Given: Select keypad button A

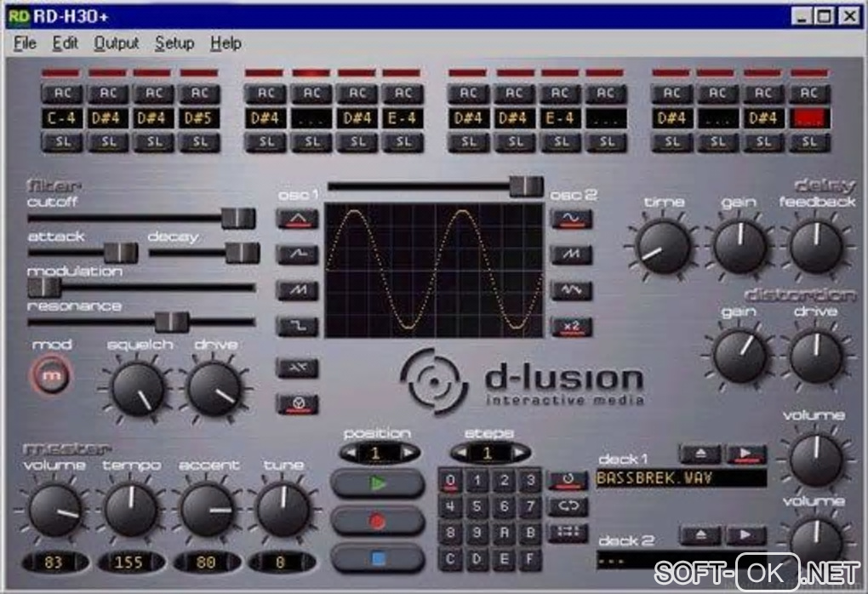Looking at the screenshot, I should pyautogui.click(x=504, y=533).
